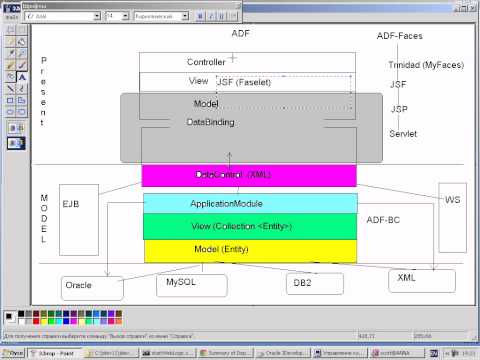Open the keyboard language indicator in tray
This screenshot has height=360, width=480.
[434, 353]
